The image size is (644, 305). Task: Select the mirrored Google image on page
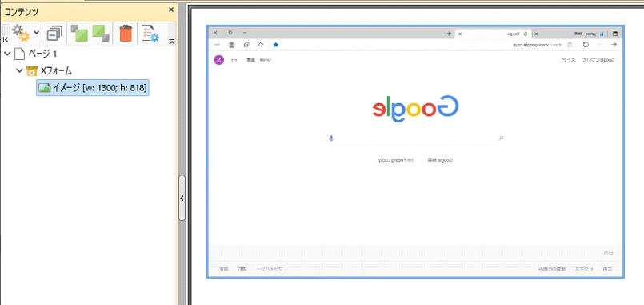pos(415,151)
